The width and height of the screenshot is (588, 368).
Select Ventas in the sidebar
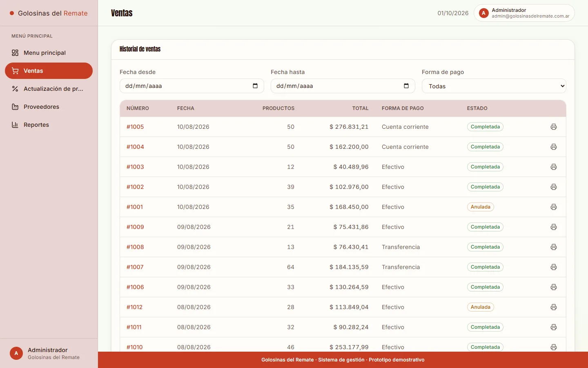pos(49,71)
